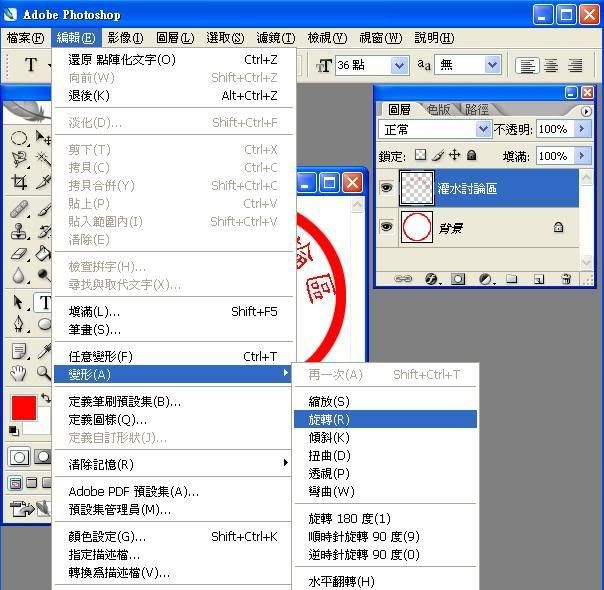Switch to the 色版 tab

[438, 110]
